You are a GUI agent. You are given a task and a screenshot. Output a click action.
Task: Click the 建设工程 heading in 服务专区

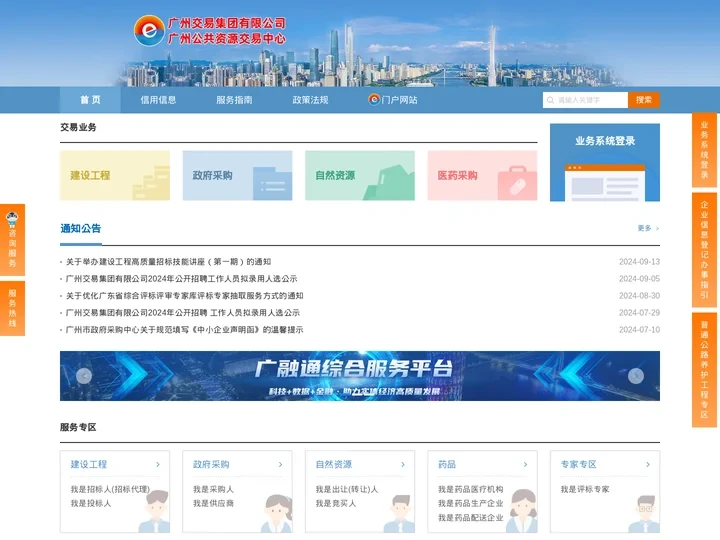click(x=89, y=465)
